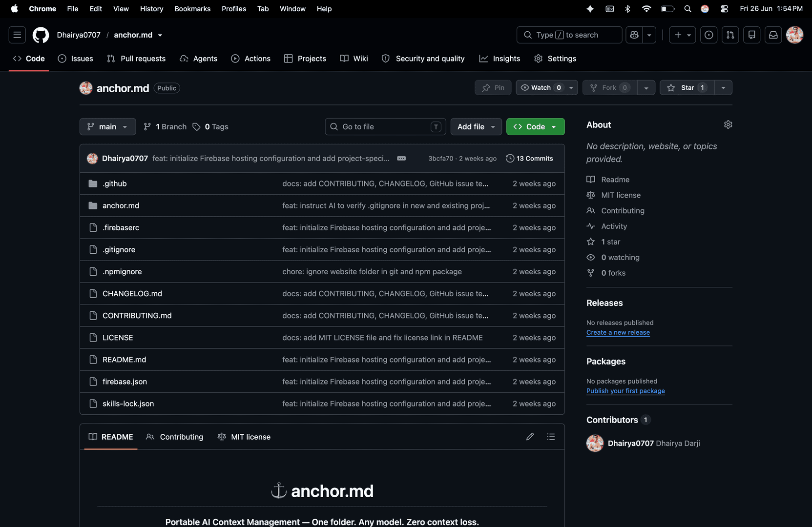
Task: Switch to the Issues tab
Action: tap(75, 59)
